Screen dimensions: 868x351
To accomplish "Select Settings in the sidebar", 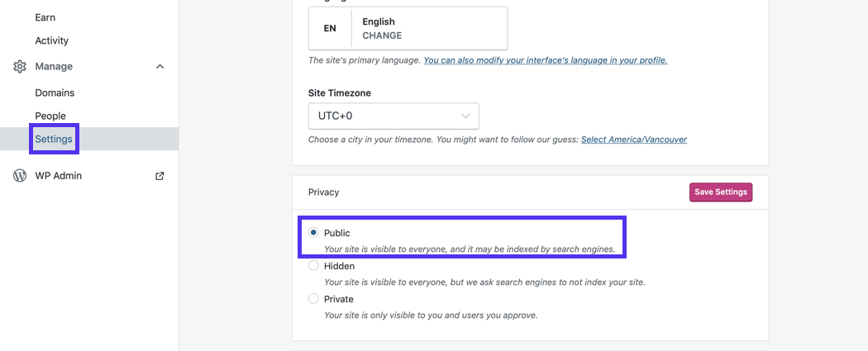I will tap(54, 139).
